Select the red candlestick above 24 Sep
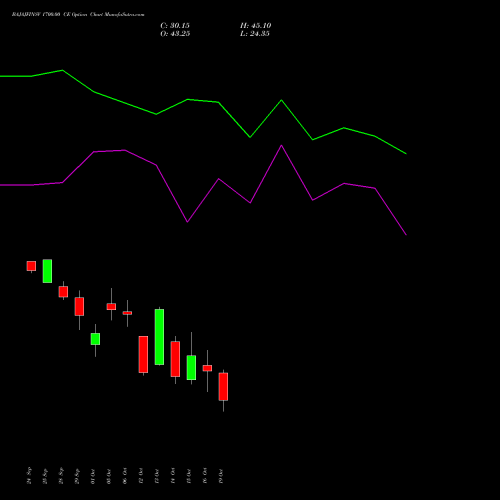The width and height of the screenshot is (500, 500). click(31, 266)
